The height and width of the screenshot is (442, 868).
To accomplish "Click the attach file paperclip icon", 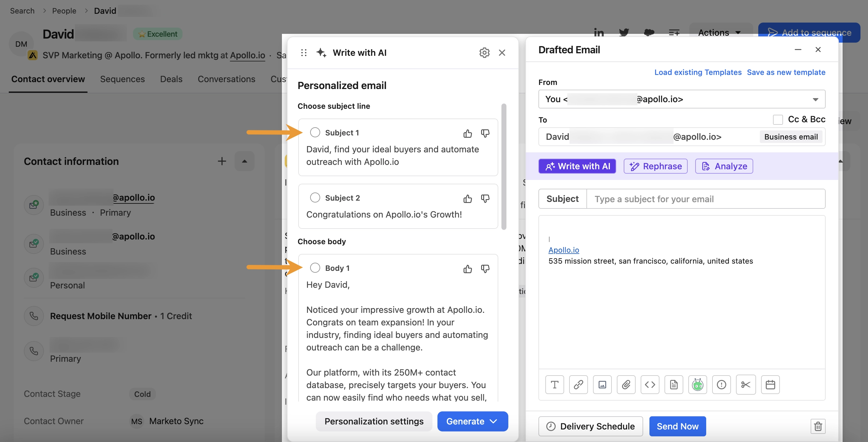I will tap(626, 384).
